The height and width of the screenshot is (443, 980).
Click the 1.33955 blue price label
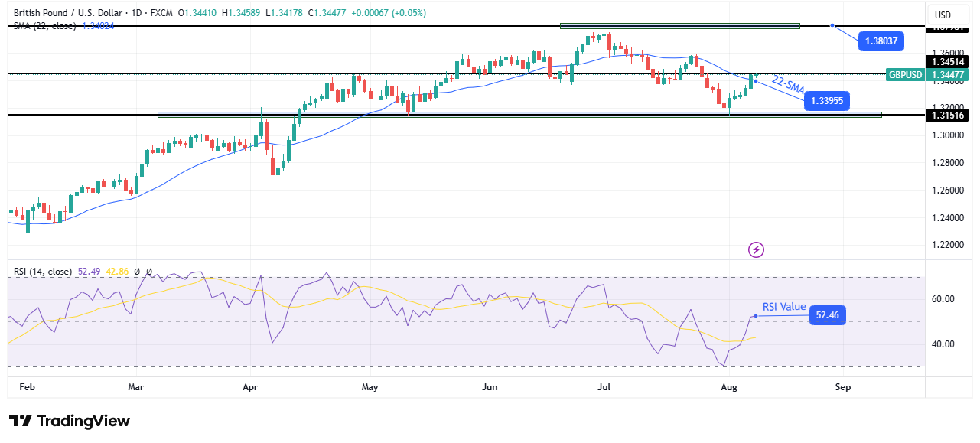[x=826, y=100]
